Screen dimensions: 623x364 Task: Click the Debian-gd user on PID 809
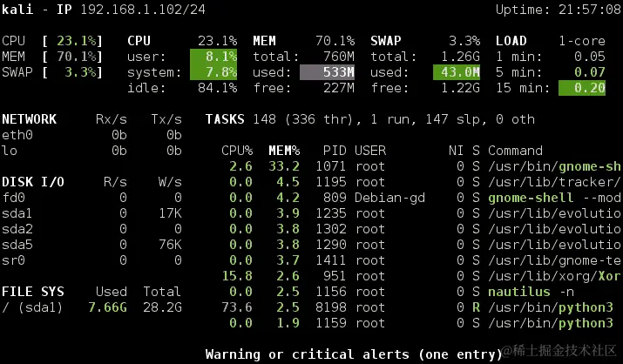(389, 198)
